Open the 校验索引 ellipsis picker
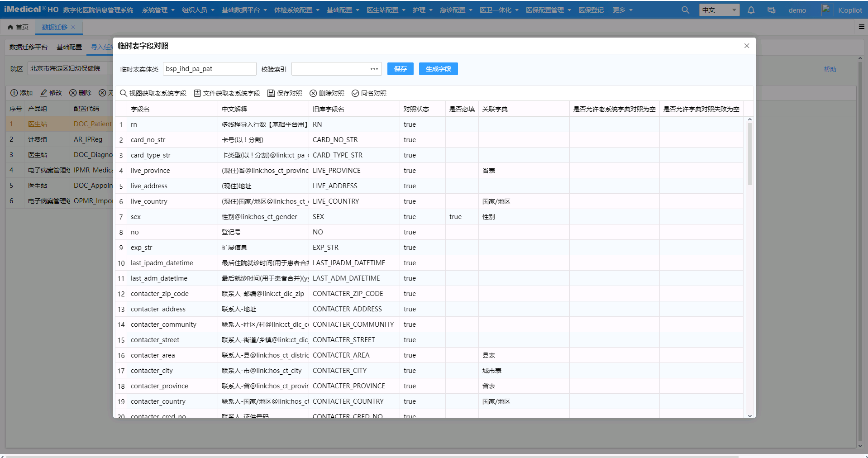868x458 pixels. pyautogui.click(x=374, y=69)
